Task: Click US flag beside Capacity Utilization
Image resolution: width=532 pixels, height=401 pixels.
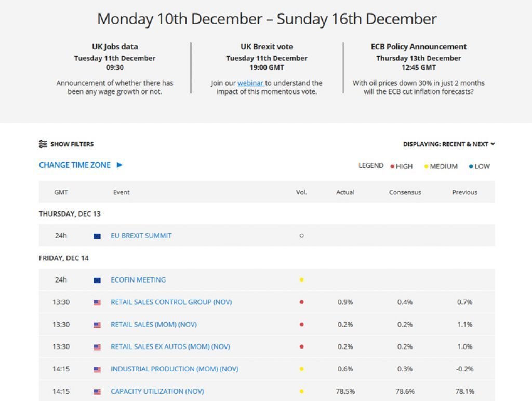Action: [x=97, y=392]
